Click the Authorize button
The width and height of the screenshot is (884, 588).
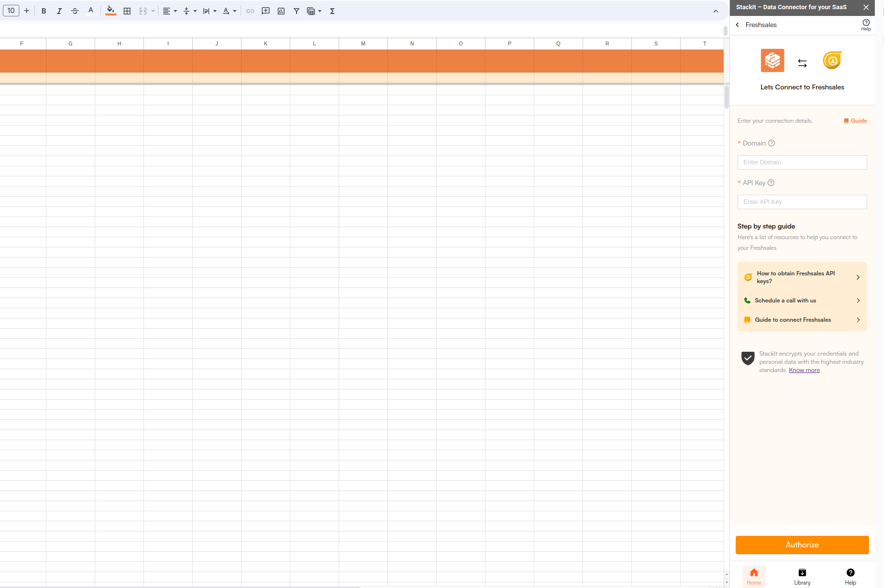[802, 545]
